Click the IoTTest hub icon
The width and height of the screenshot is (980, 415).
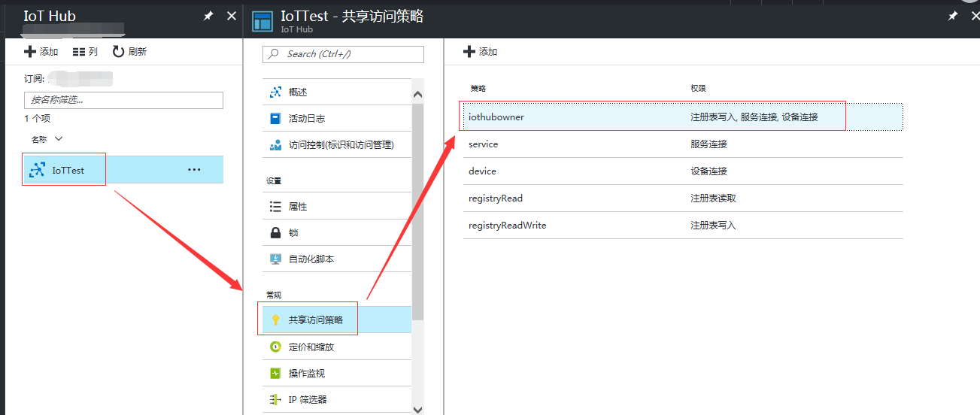pyautogui.click(x=37, y=170)
